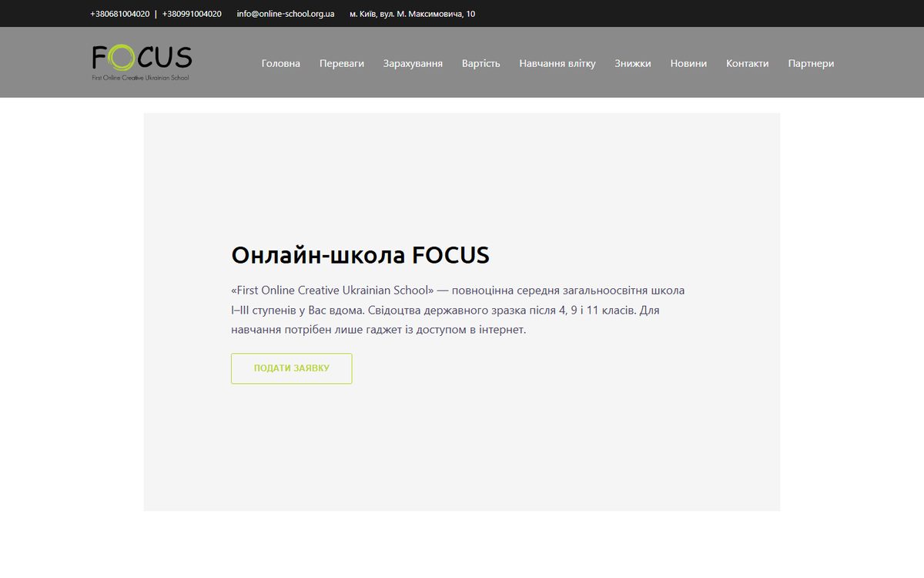Call phone number +380991004020

pyautogui.click(x=192, y=14)
